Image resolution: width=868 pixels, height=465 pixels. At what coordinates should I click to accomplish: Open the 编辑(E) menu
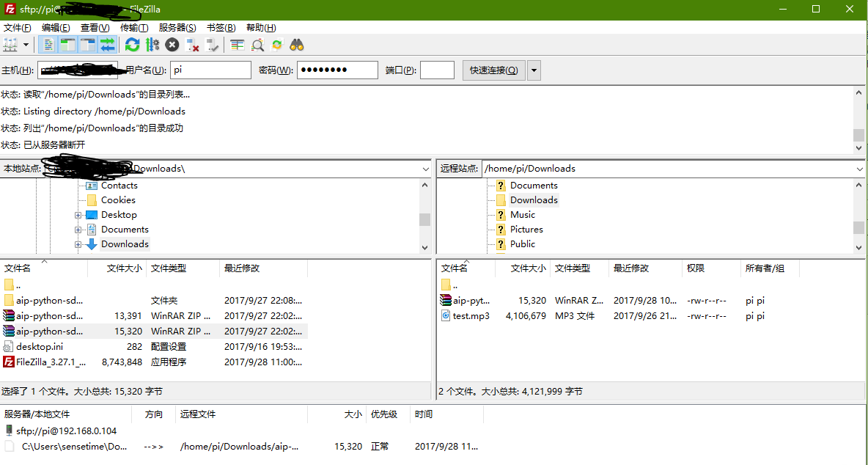pyautogui.click(x=56, y=28)
